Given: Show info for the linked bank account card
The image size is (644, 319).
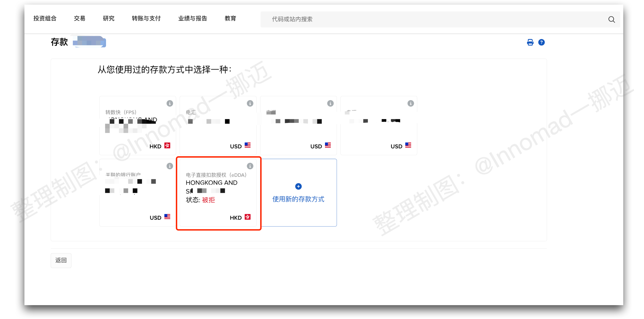Looking at the screenshot, I should [x=170, y=166].
